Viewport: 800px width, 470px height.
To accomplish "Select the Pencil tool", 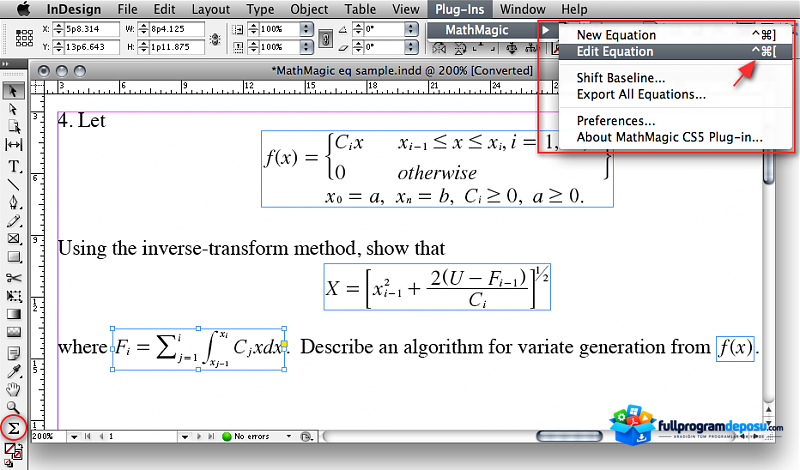I will [14, 221].
